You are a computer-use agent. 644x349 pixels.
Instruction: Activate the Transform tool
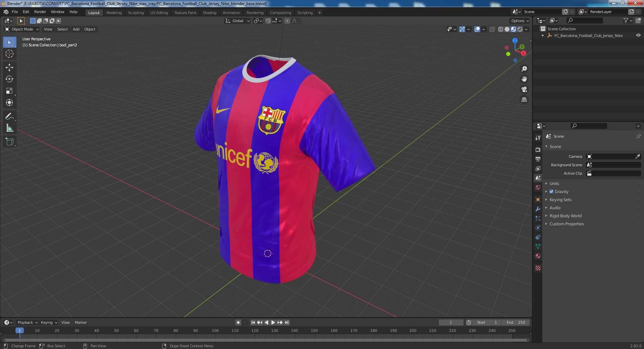(x=9, y=102)
